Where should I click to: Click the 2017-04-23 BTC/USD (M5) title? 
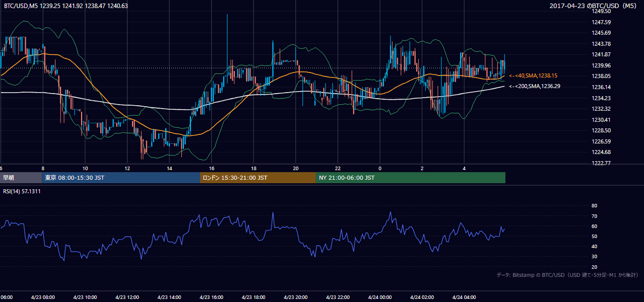coord(594,6)
